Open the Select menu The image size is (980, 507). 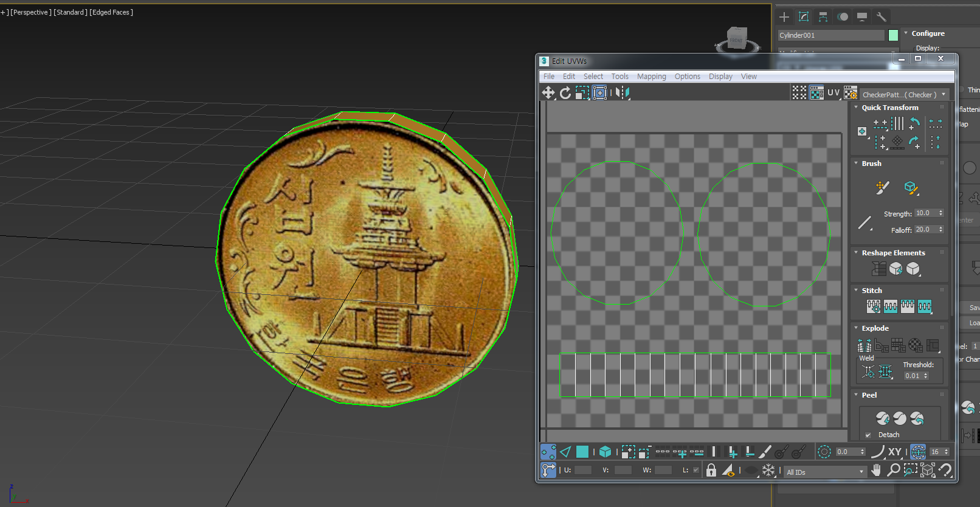tap(593, 77)
